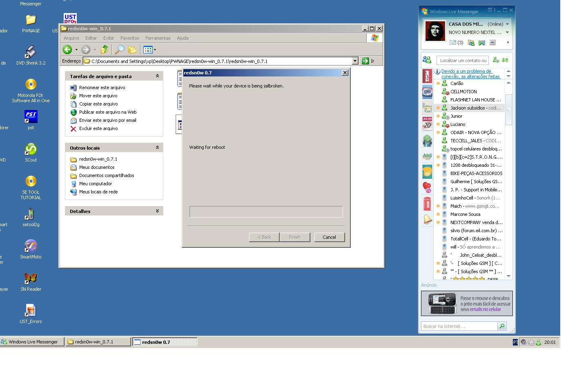Switch to Windows Live Messenger taskbar button

point(32,342)
